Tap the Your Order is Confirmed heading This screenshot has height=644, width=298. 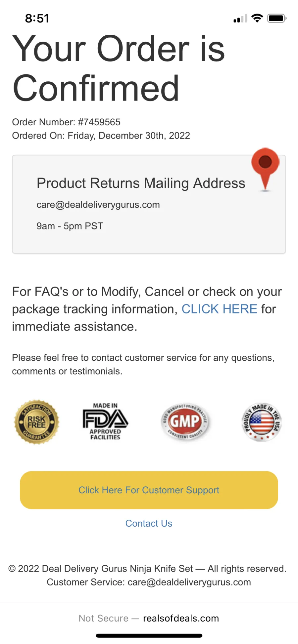(x=119, y=68)
